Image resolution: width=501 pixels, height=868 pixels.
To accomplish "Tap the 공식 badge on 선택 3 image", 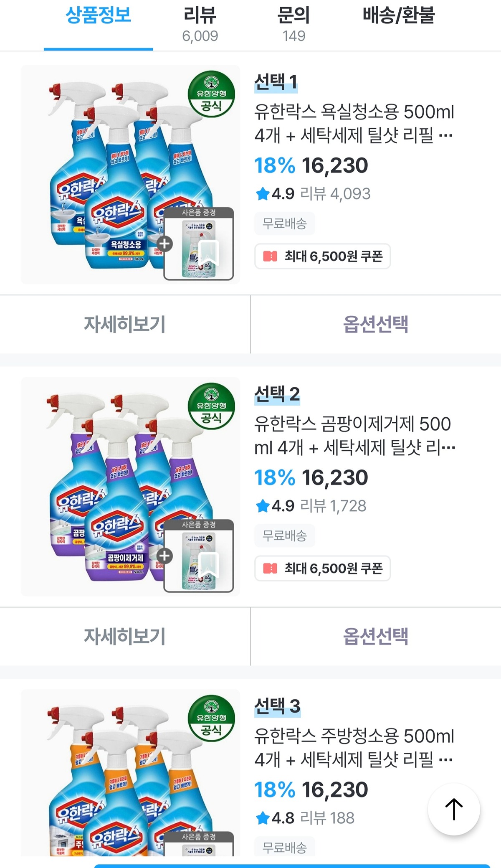I will pyautogui.click(x=211, y=718).
